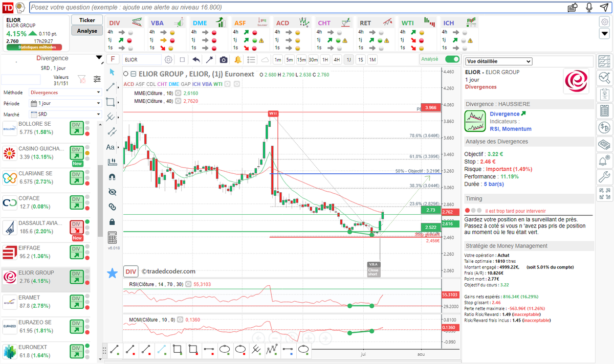Click the chain link drawings icon

(x=113, y=207)
